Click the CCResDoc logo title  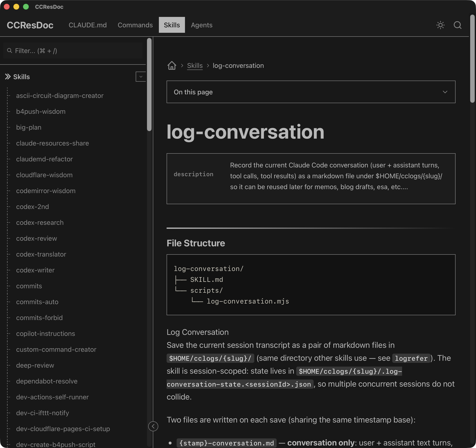[x=30, y=25]
